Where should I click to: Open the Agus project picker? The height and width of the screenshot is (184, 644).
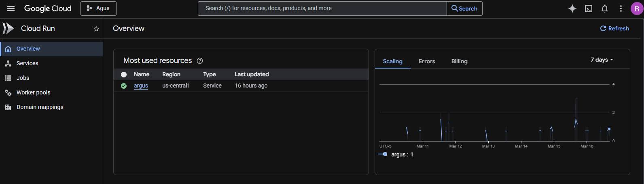pos(98,9)
